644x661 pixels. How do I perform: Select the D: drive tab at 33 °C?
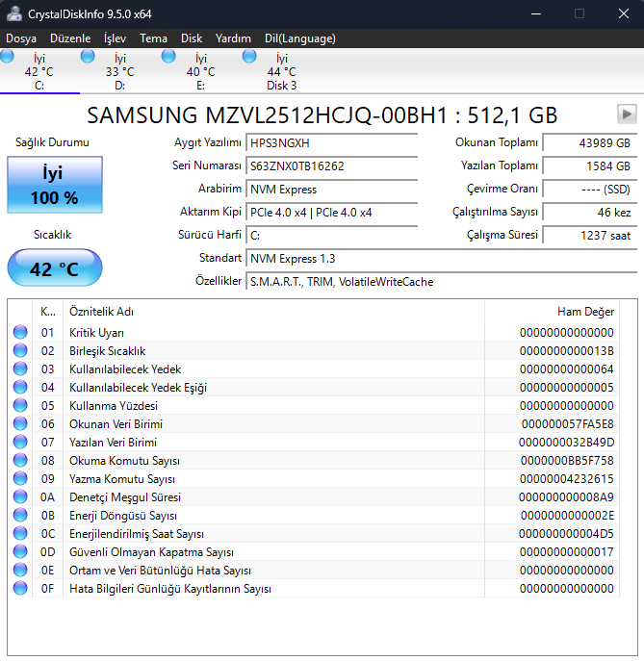[x=120, y=72]
